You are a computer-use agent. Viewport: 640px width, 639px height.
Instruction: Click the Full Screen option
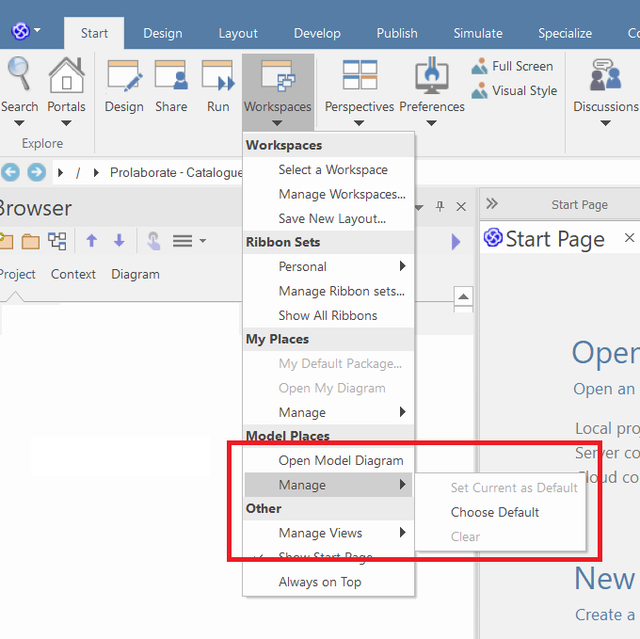[513, 66]
